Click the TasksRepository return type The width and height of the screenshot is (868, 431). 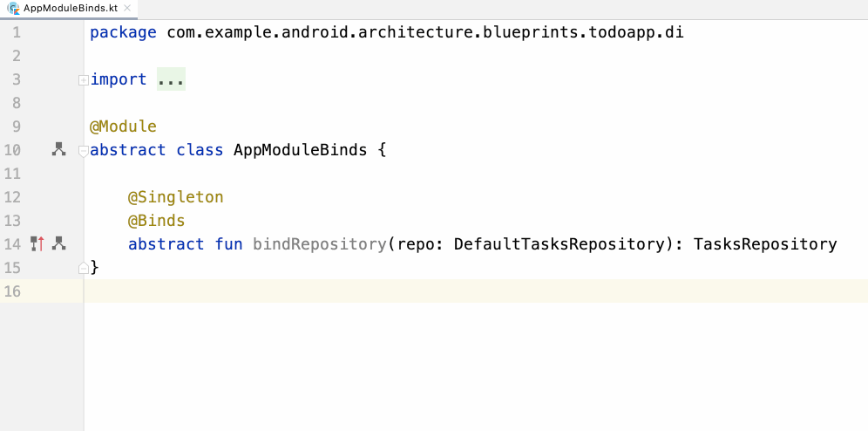[764, 244]
